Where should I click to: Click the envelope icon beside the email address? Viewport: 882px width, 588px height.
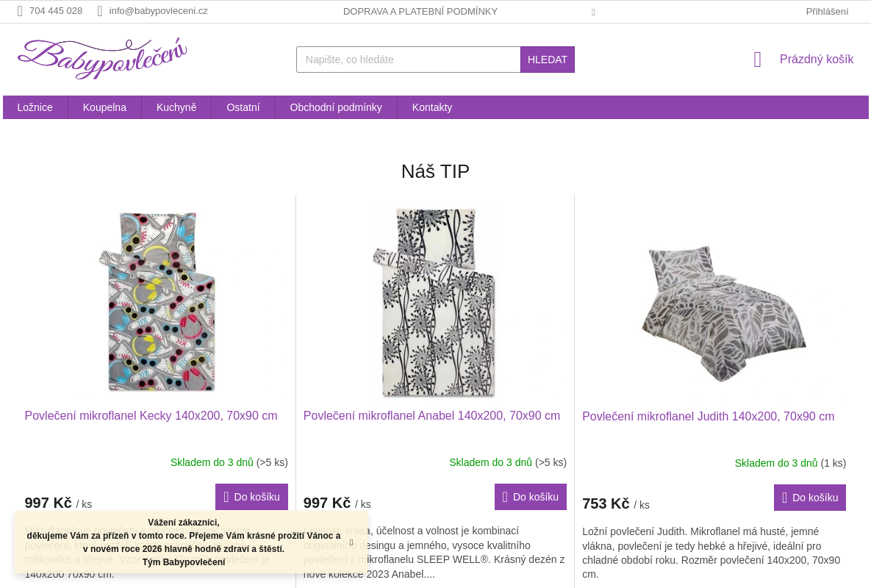point(100,11)
